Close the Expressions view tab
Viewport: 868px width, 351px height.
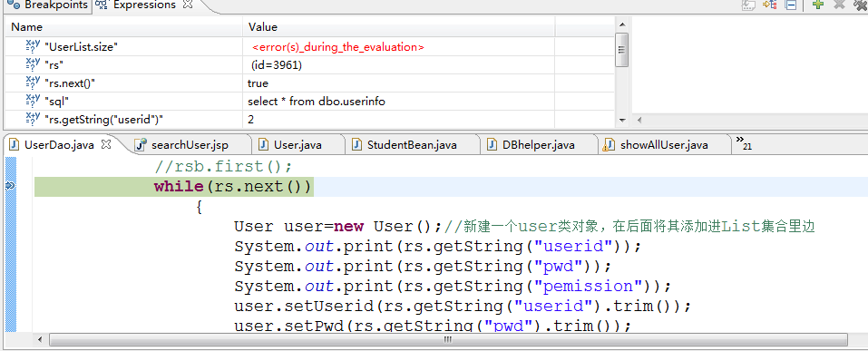(188, 5)
